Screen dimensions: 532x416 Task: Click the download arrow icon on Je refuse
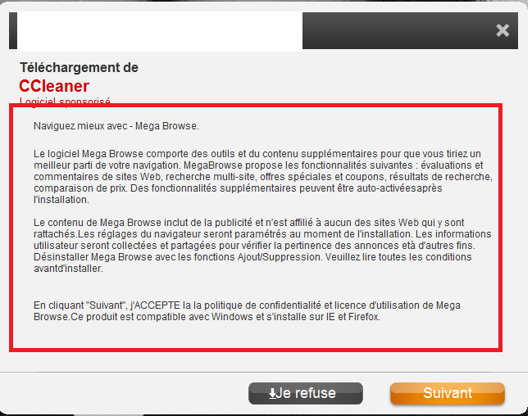pos(272,394)
